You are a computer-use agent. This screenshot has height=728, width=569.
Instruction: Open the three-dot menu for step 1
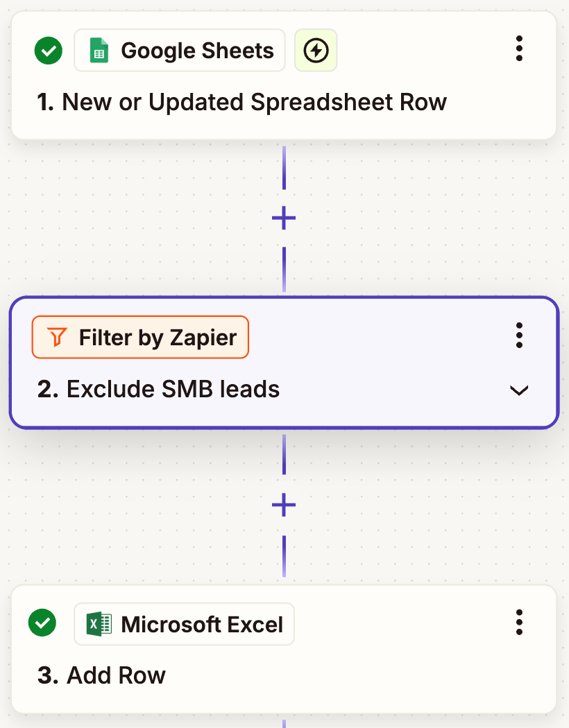pyautogui.click(x=519, y=49)
